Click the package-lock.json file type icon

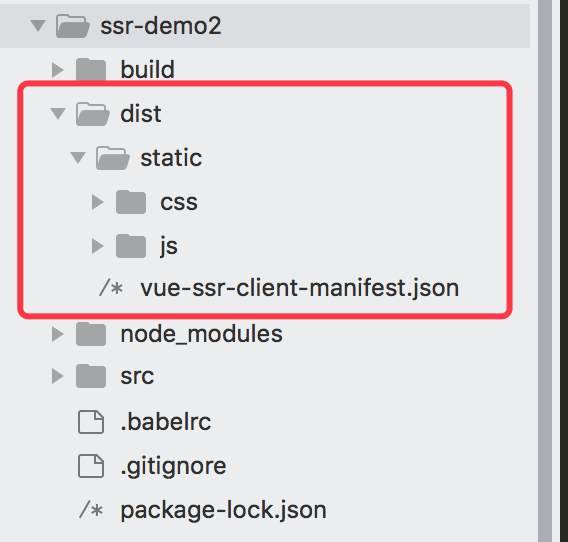point(91,510)
